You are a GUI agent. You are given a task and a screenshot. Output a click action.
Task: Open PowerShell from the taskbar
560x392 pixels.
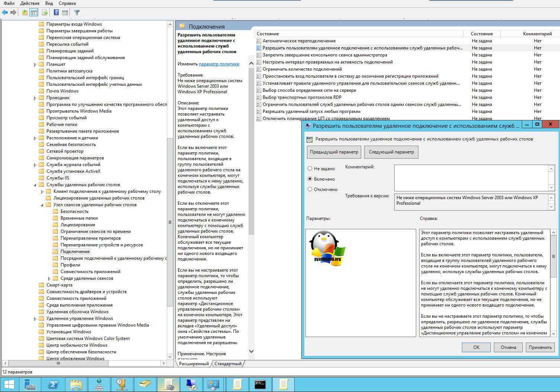tap(53, 384)
